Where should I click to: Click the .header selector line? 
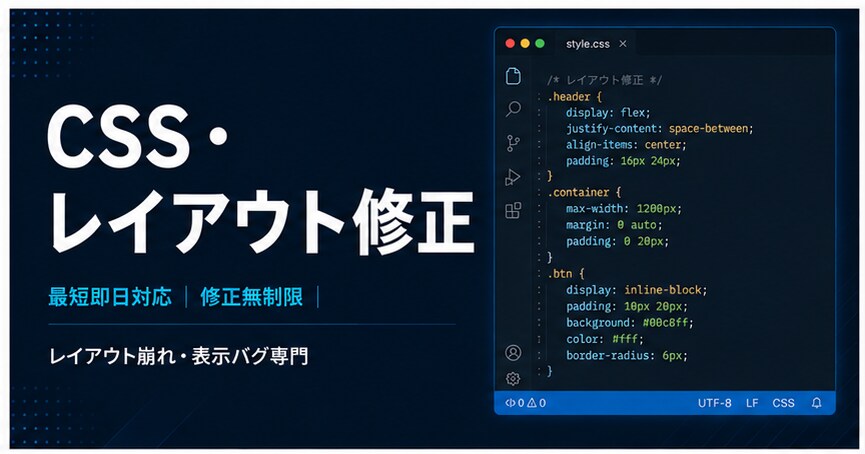(574, 97)
